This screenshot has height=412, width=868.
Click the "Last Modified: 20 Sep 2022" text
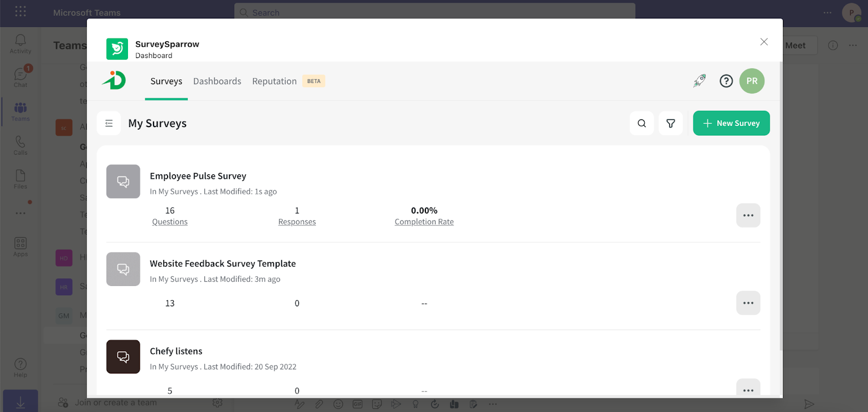click(x=250, y=367)
